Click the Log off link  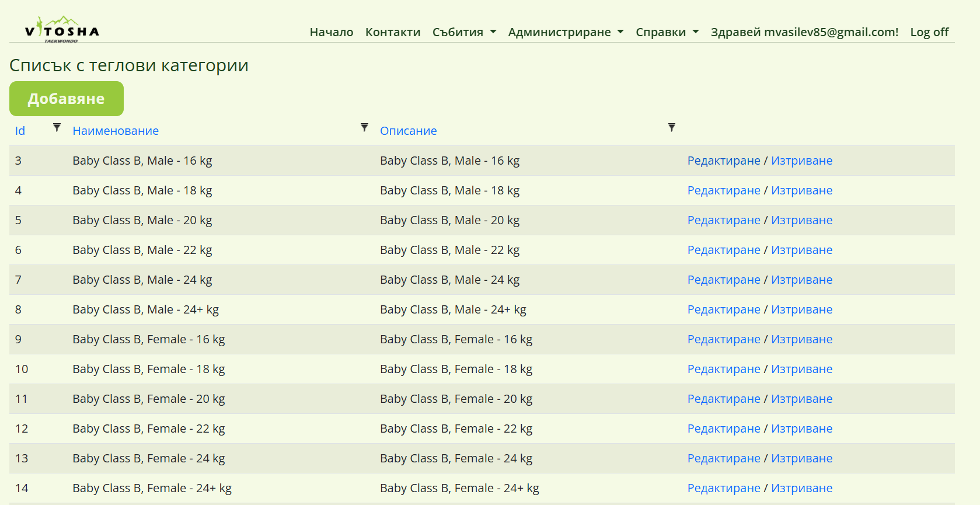pyautogui.click(x=929, y=32)
